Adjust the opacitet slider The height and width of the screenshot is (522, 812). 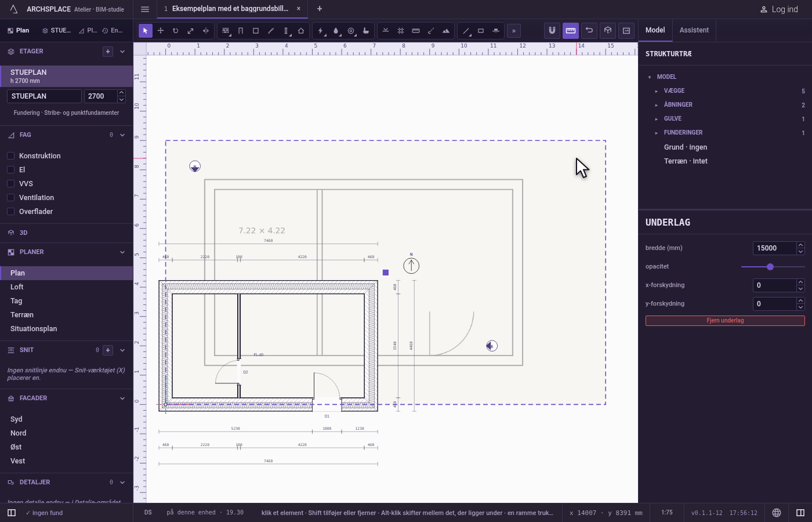773,267
